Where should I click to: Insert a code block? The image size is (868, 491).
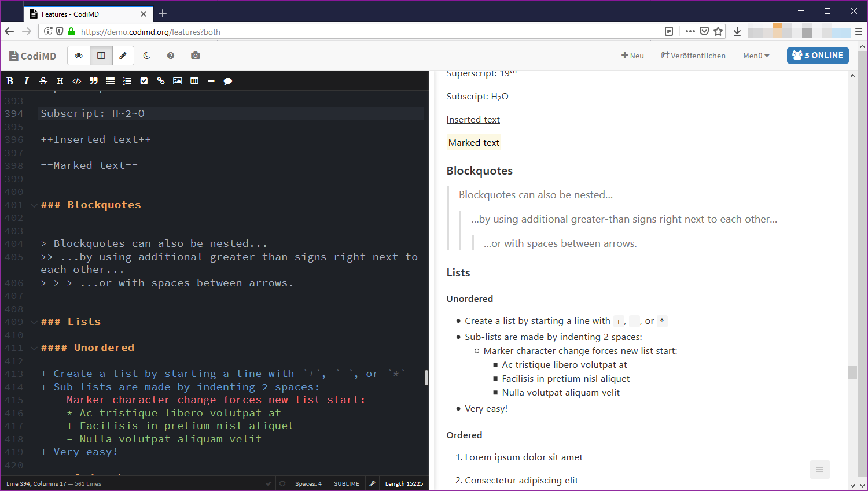pos(77,81)
